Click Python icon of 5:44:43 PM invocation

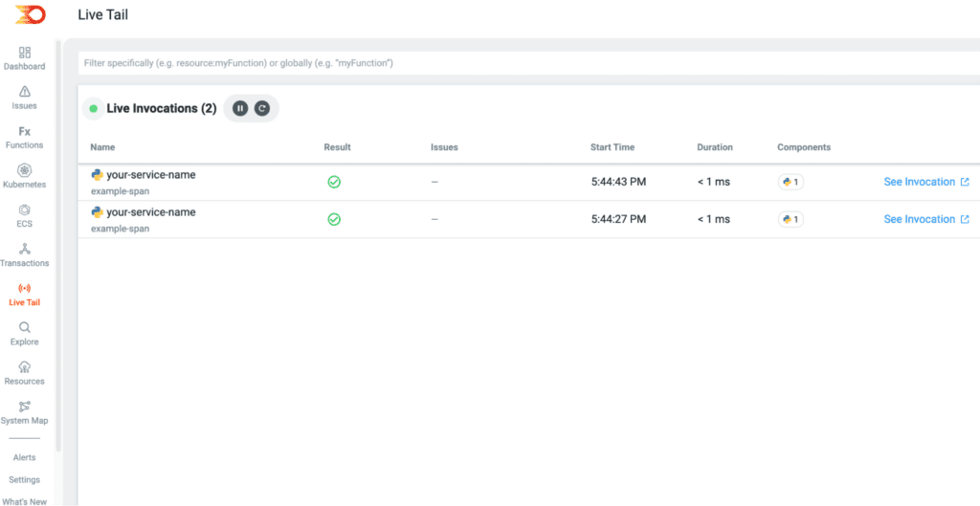point(97,175)
